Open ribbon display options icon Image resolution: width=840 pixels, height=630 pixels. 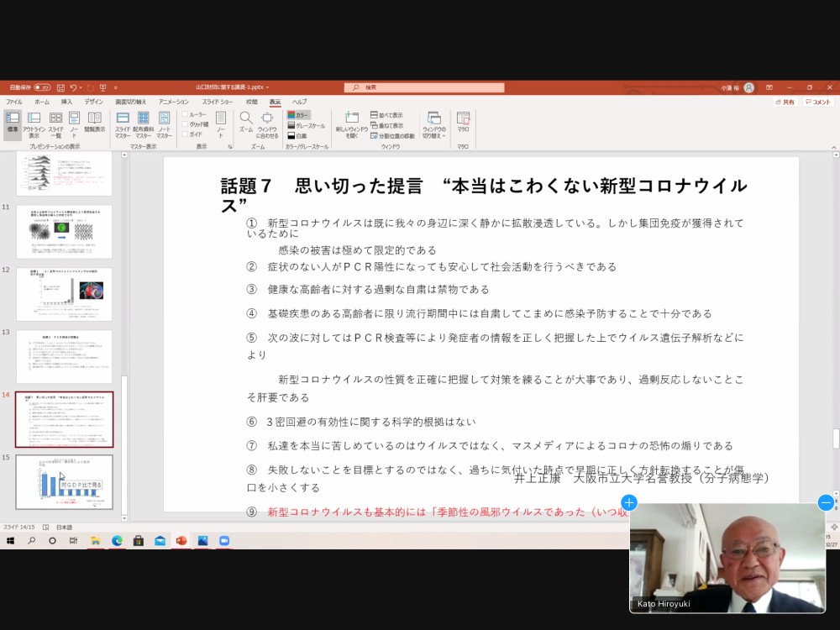(x=769, y=87)
